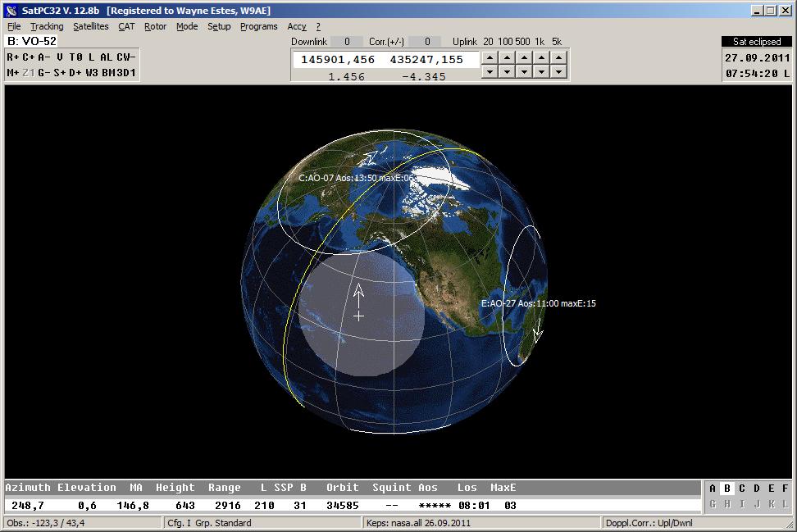The height and width of the screenshot is (532, 797).
Task: Toggle the C+ CAT control letter
Action: pyautogui.click(x=28, y=57)
